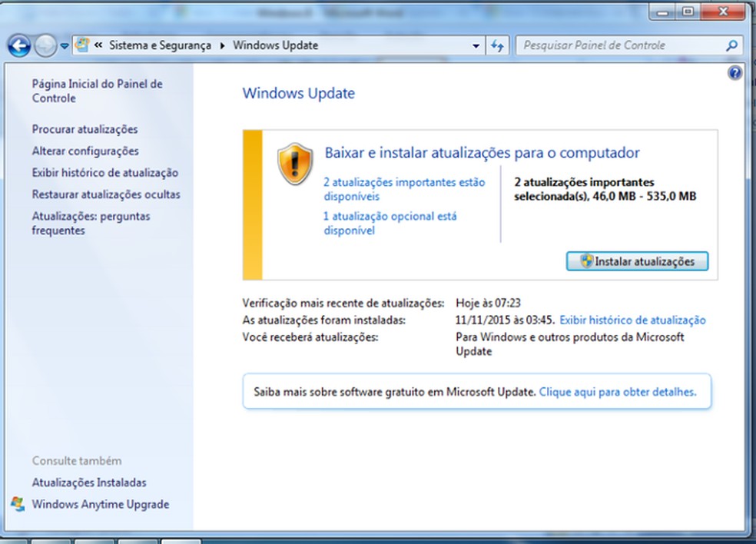756x544 pixels.
Task: Minimize the Windows Update window
Action: click(663, 11)
